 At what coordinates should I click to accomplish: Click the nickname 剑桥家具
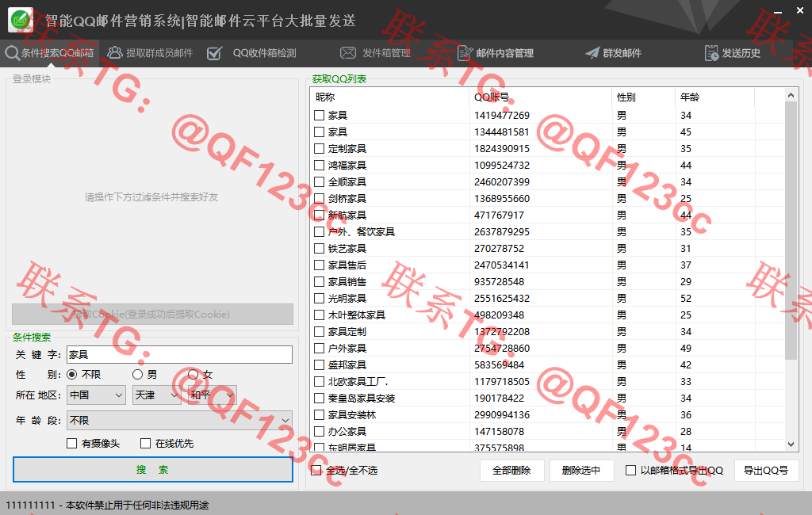[x=347, y=198]
